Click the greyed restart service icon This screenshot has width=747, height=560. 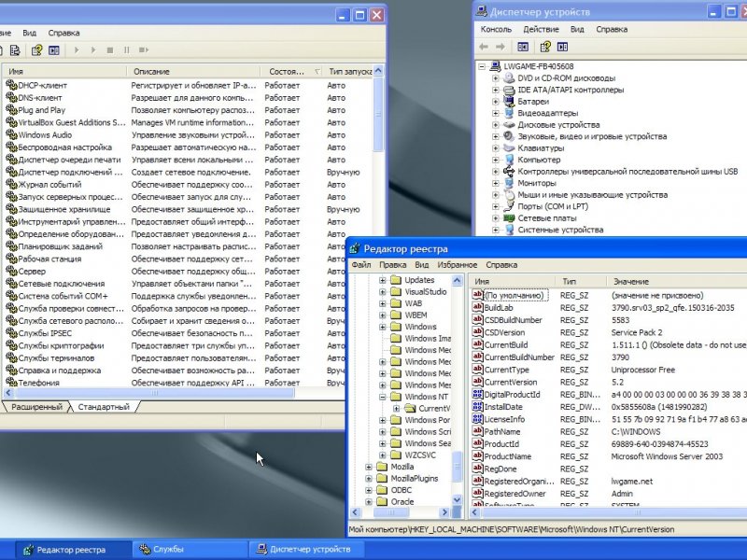[x=144, y=50]
